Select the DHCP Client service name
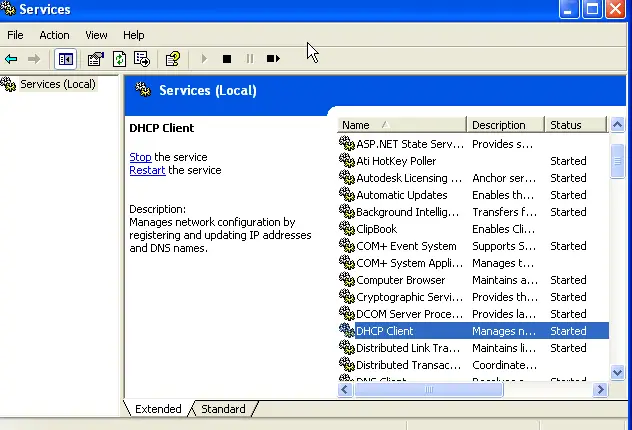 [385, 331]
